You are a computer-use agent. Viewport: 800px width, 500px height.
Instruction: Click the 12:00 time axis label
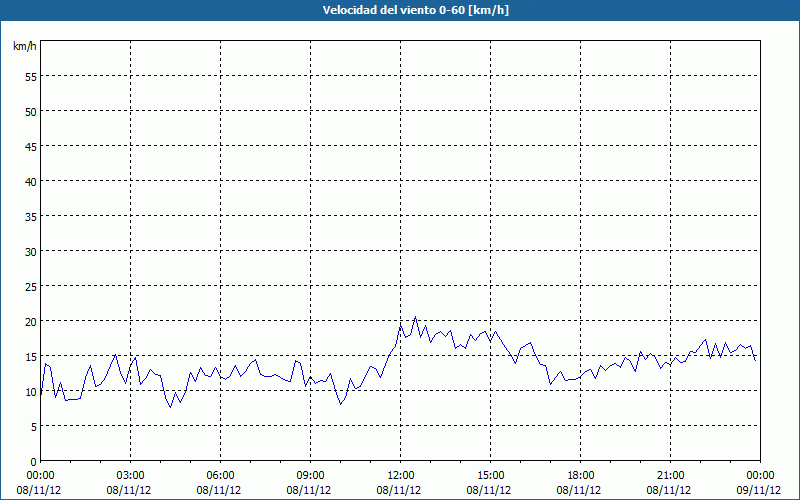click(401, 476)
